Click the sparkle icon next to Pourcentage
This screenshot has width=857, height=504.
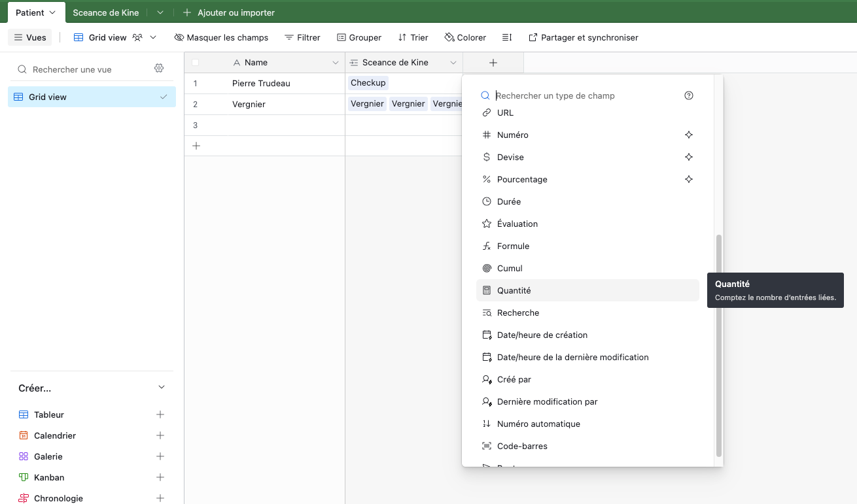(688, 179)
